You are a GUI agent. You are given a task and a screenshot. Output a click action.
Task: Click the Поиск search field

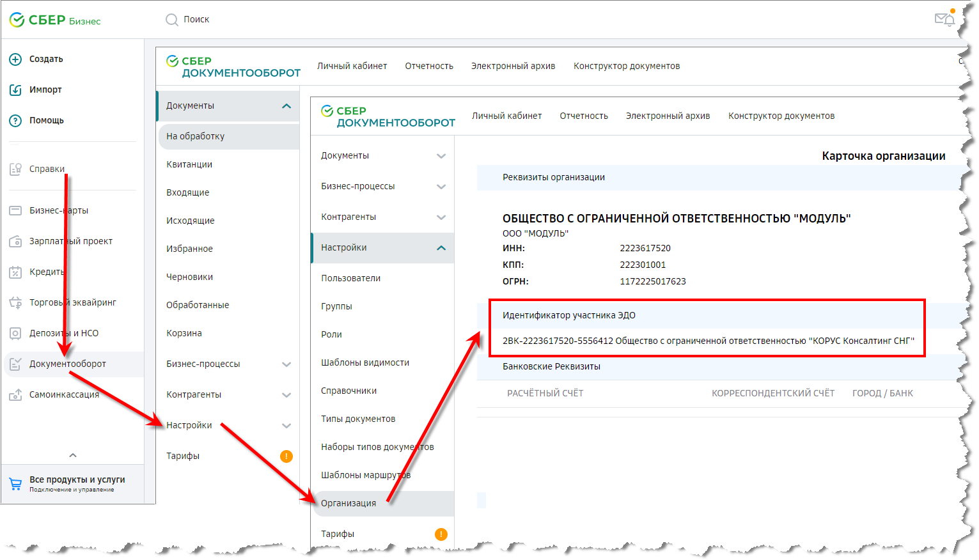[x=196, y=20]
